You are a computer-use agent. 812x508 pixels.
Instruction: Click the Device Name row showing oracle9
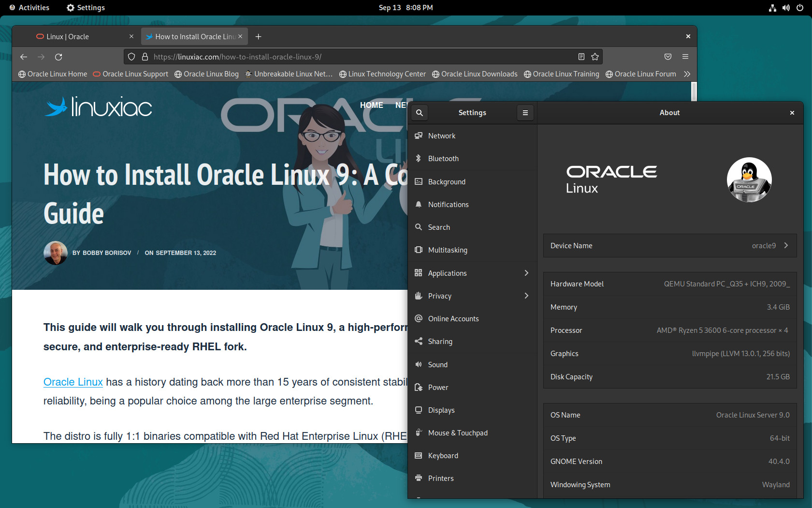point(669,245)
